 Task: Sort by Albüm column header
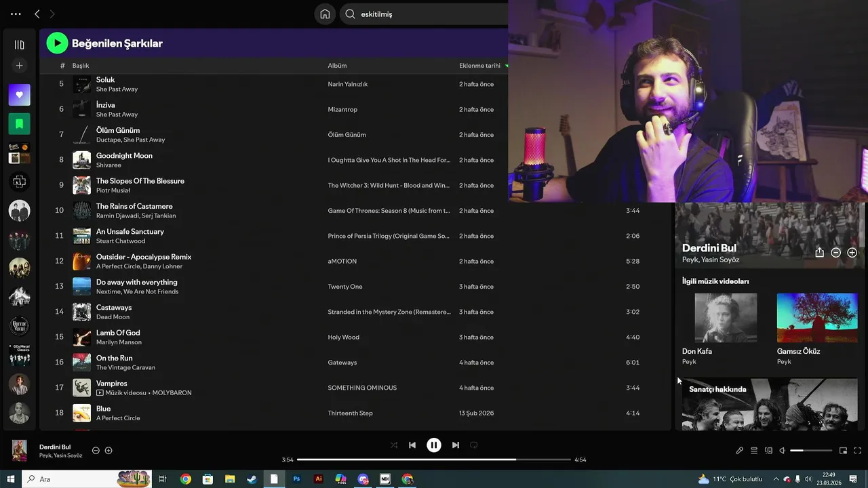click(337, 66)
